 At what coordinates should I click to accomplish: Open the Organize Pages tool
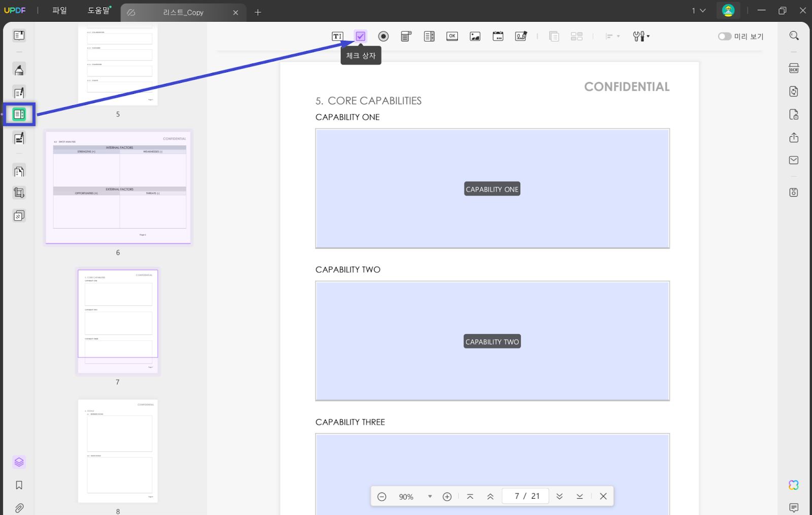[x=19, y=171]
